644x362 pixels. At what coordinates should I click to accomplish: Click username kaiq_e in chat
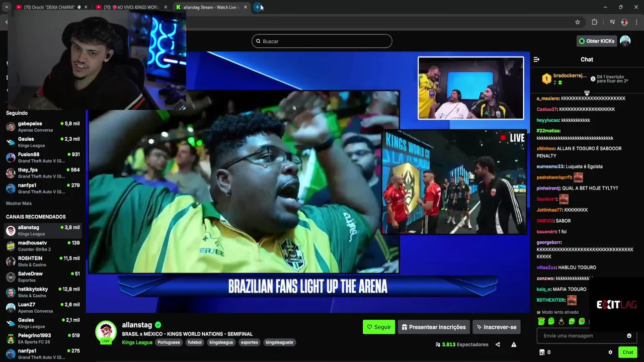point(543,289)
